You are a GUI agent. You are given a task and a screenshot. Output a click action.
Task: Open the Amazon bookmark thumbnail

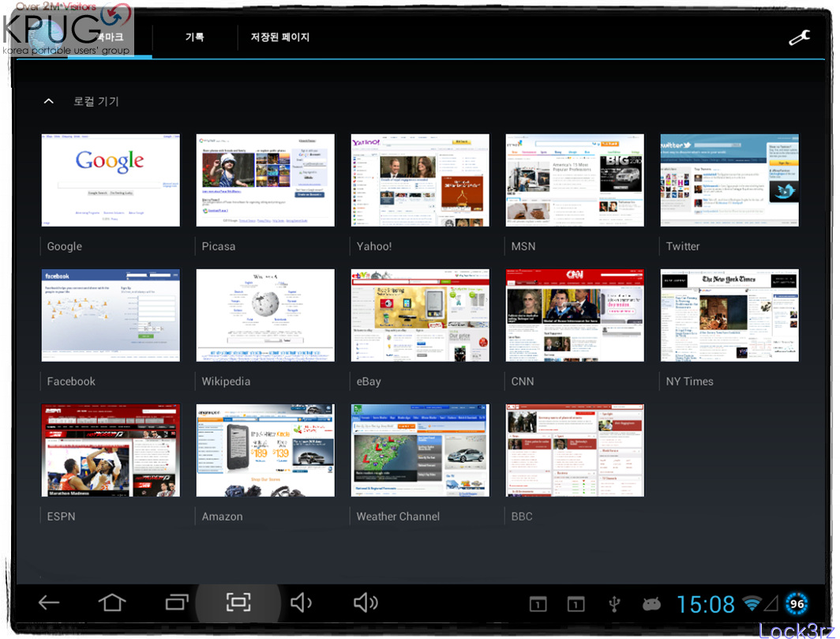(265, 450)
